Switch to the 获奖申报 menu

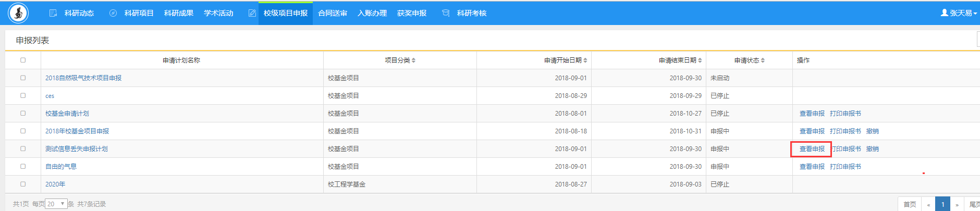[x=412, y=13]
